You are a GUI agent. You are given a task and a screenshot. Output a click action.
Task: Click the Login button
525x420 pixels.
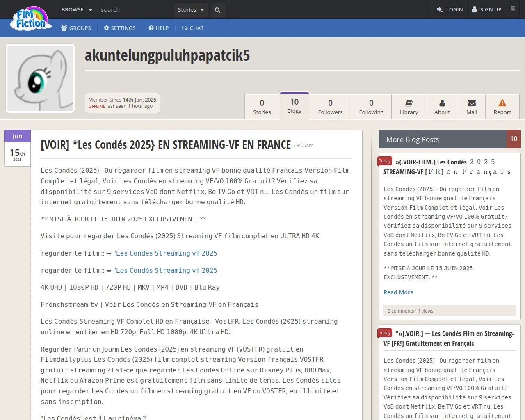pyautogui.click(x=450, y=9)
